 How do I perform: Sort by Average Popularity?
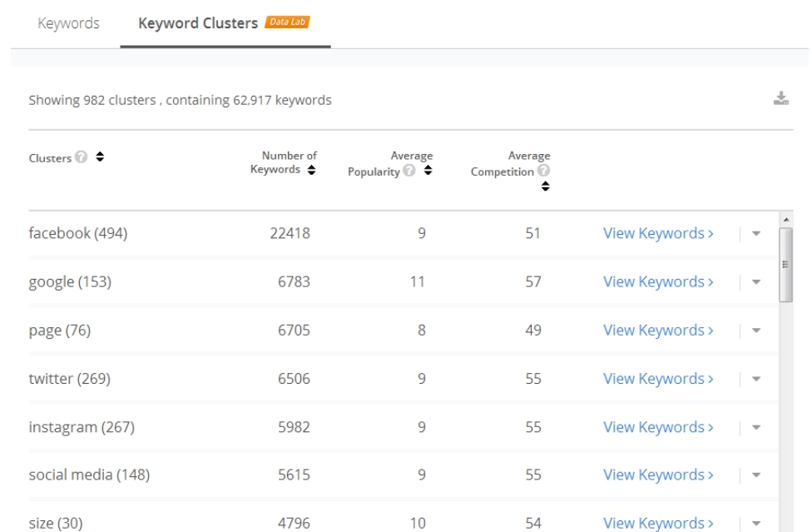click(428, 171)
